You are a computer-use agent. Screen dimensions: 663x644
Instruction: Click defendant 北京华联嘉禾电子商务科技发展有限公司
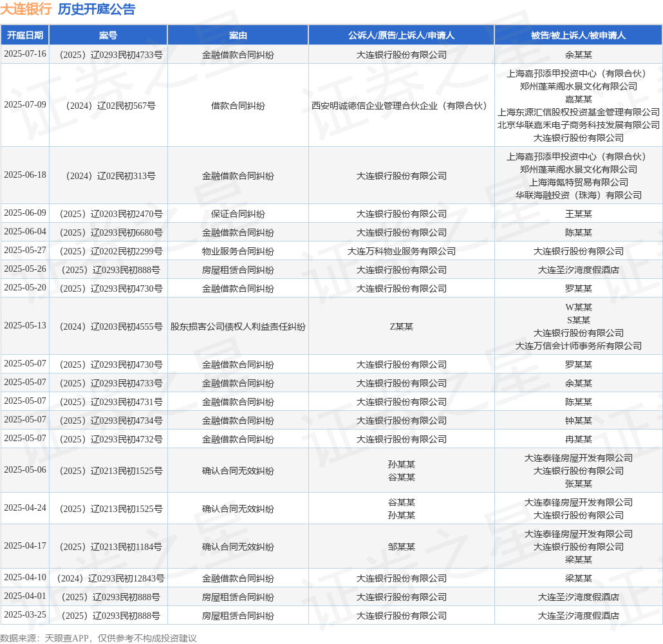click(x=578, y=125)
